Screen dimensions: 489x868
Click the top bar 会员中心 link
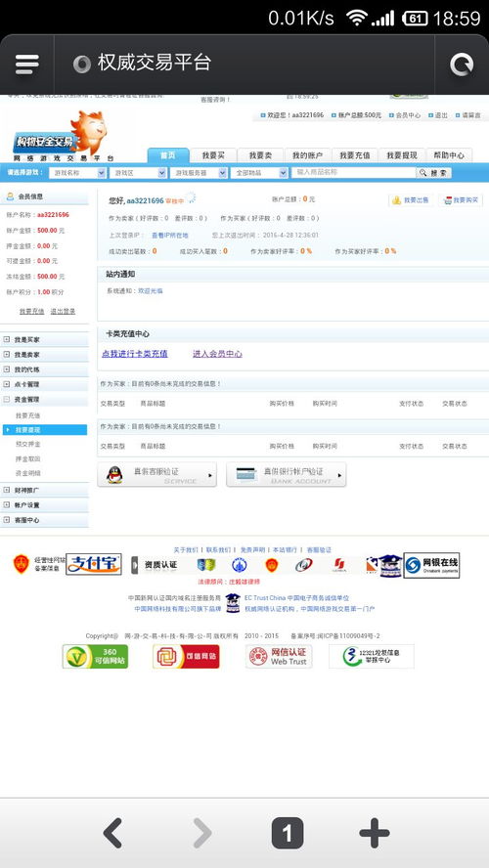tap(408, 115)
